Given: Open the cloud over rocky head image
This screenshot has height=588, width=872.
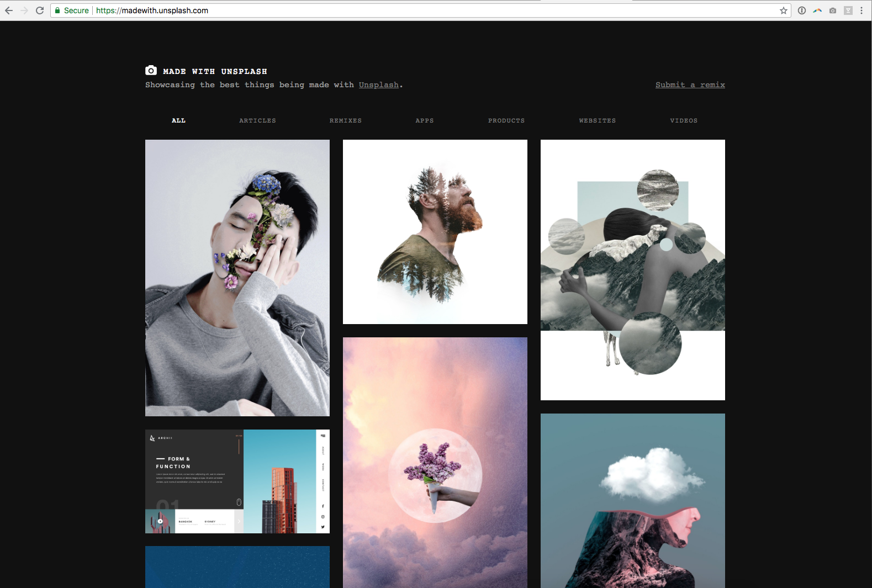Looking at the screenshot, I should 633,501.
